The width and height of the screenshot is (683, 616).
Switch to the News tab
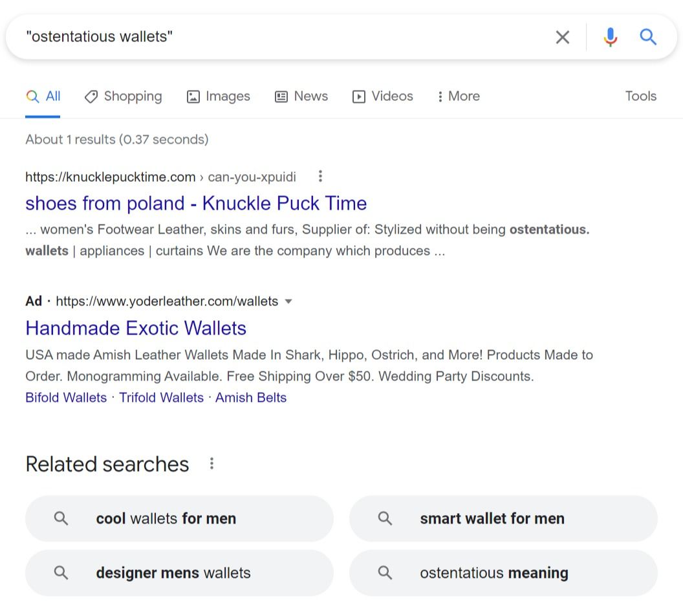[301, 96]
